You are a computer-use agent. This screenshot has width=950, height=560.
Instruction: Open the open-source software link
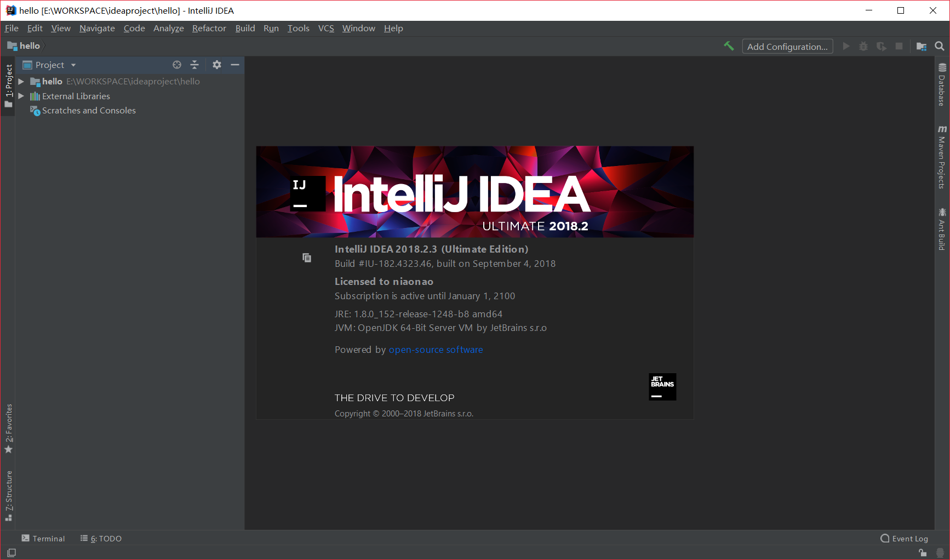(436, 350)
